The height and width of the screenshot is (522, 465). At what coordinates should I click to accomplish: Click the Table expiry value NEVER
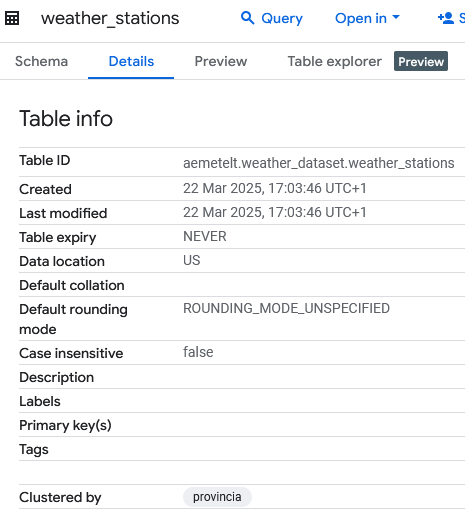[x=205, y=236]
